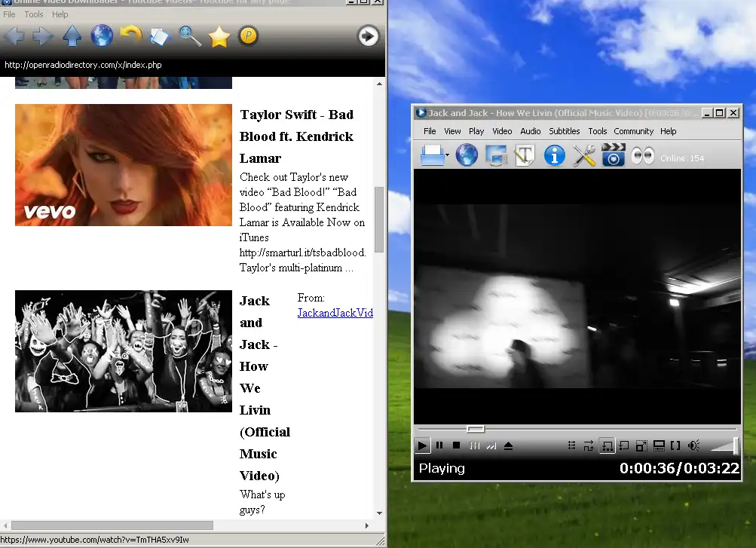Click the magnifying glass search icon
This screenshot has height=548, width=756.
(x=190, y=36)
